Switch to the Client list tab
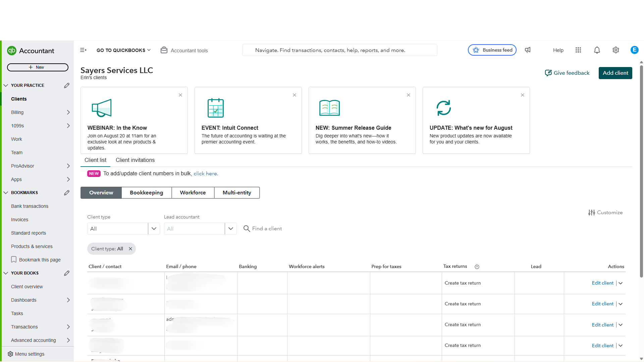 95,160
